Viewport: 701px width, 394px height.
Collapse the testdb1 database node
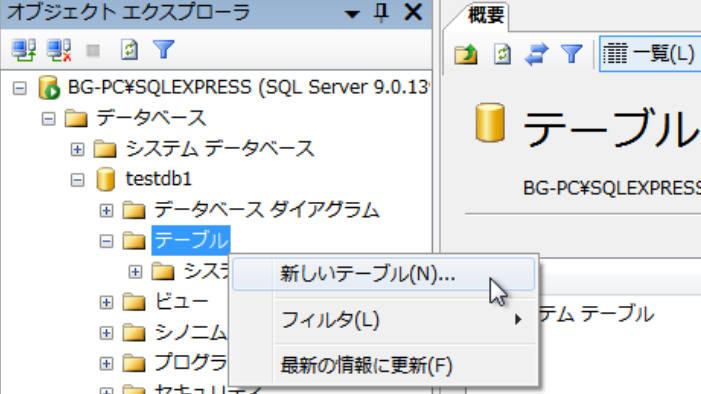pos(77,180)
